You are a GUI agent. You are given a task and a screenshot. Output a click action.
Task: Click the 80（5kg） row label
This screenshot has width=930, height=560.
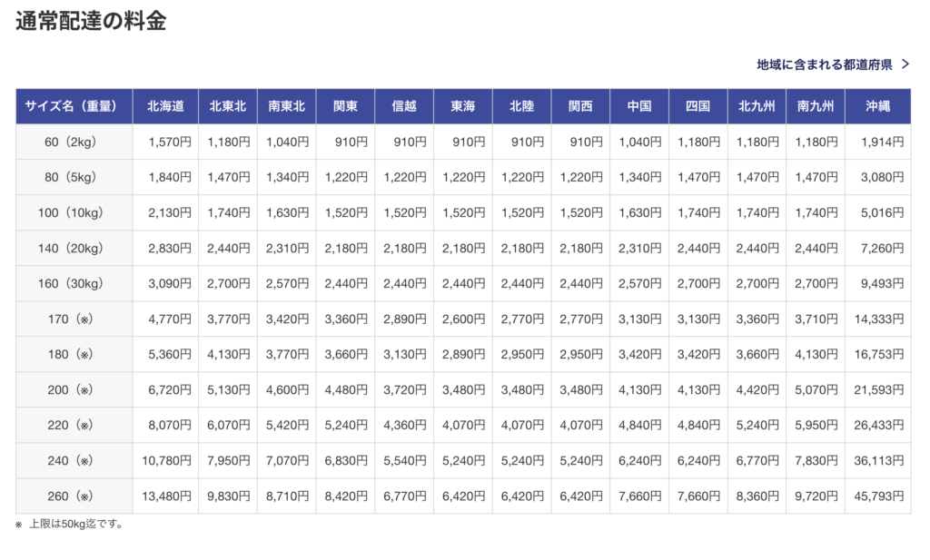coord(74,177)
